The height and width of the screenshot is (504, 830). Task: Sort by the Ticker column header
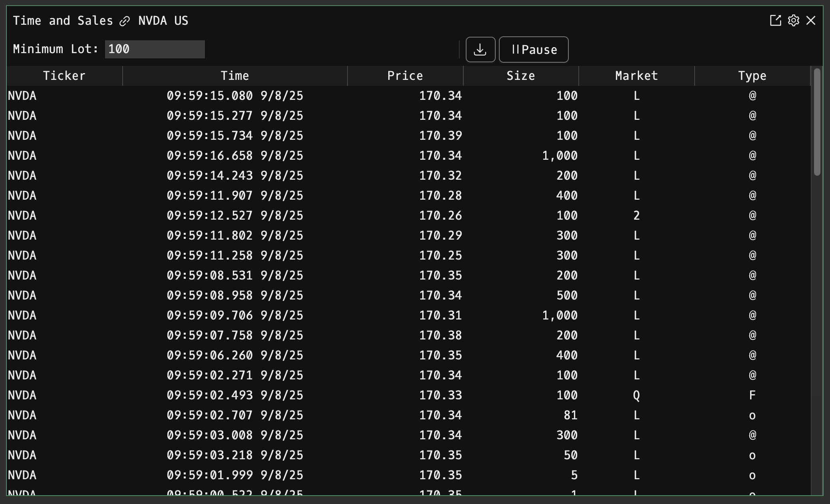[64, 76]
